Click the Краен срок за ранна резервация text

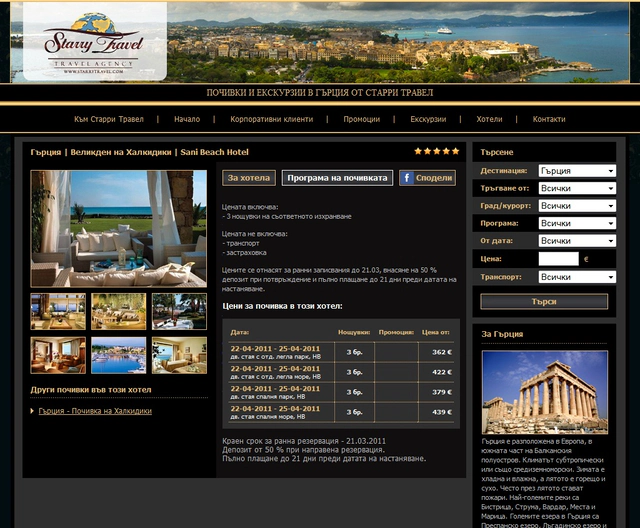(x=304, y=441)
